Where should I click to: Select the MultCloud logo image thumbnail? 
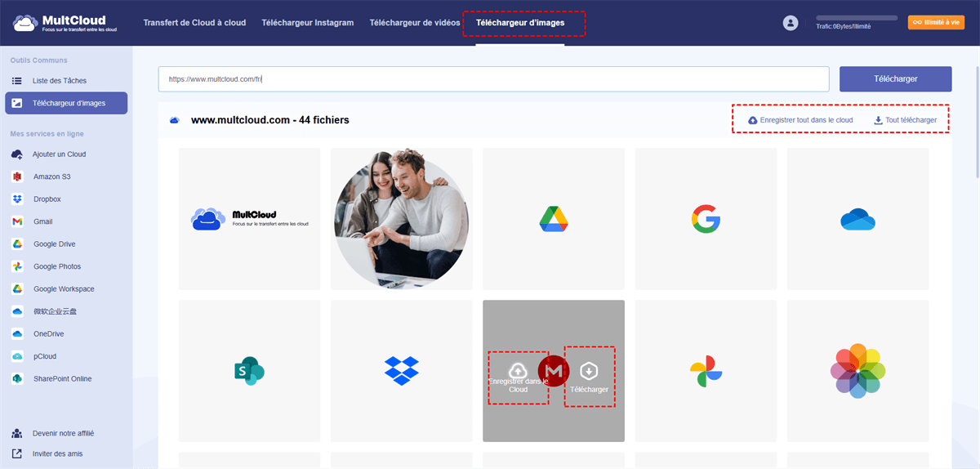pyautogui.click(x=249, y=219)
